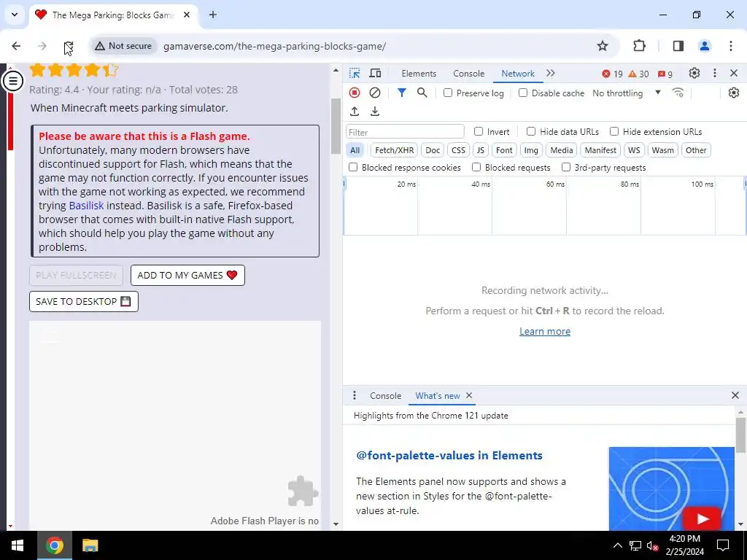Viewport: 747px width, 560px height.
Task: Toggle the device toolbar icon
Action: click(376, 74)
